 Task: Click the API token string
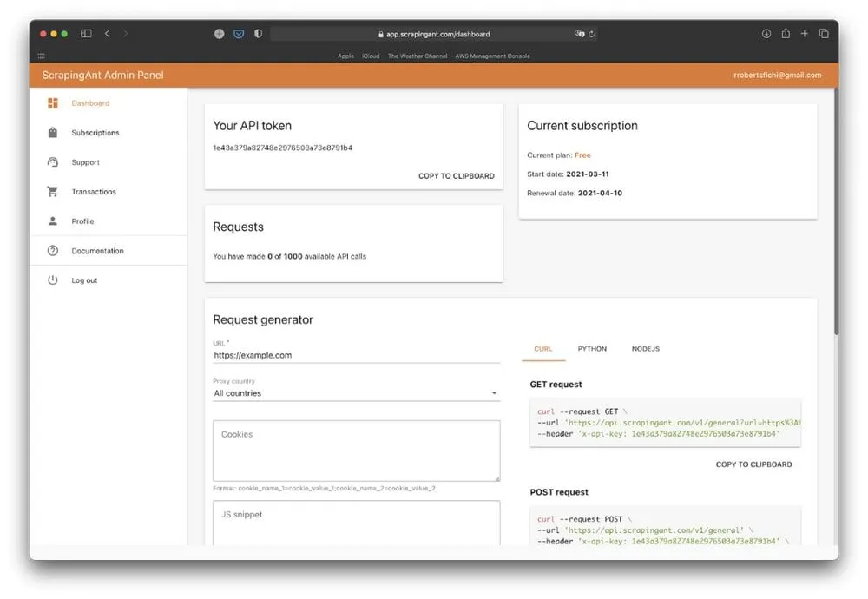point(283,148)
